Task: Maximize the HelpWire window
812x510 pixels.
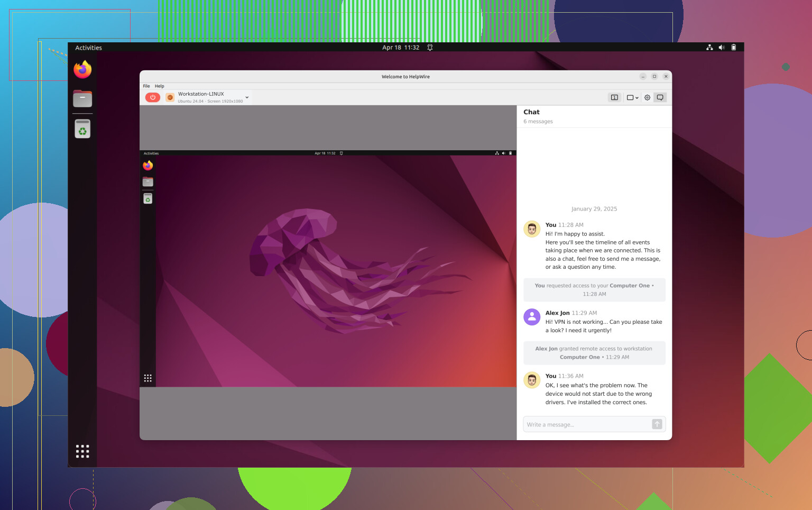Action: 654,77
